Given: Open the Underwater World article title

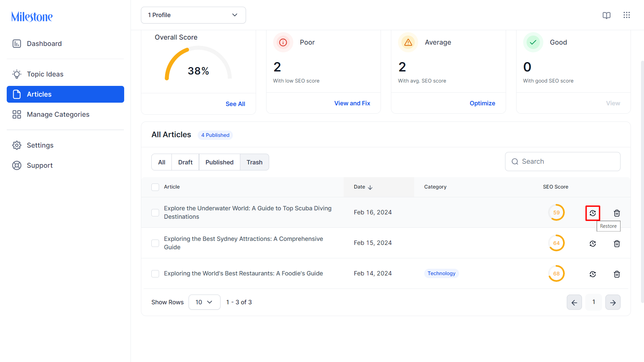Looking at the screenshot, I should coord(248,212).
